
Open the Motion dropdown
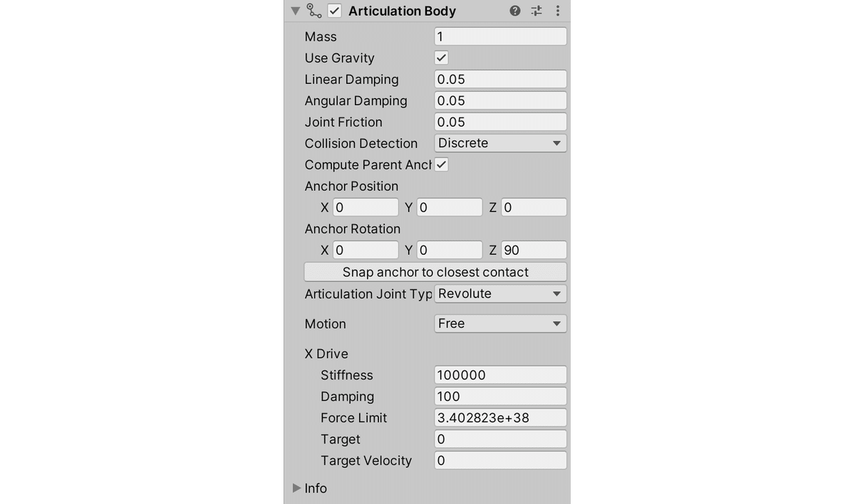coord(499,323)
